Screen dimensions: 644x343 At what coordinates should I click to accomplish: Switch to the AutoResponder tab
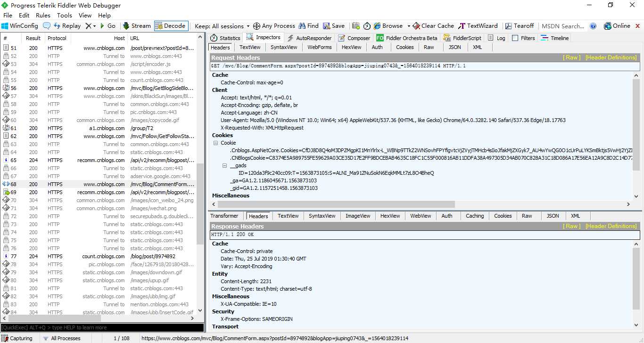[x=309, y=38]
